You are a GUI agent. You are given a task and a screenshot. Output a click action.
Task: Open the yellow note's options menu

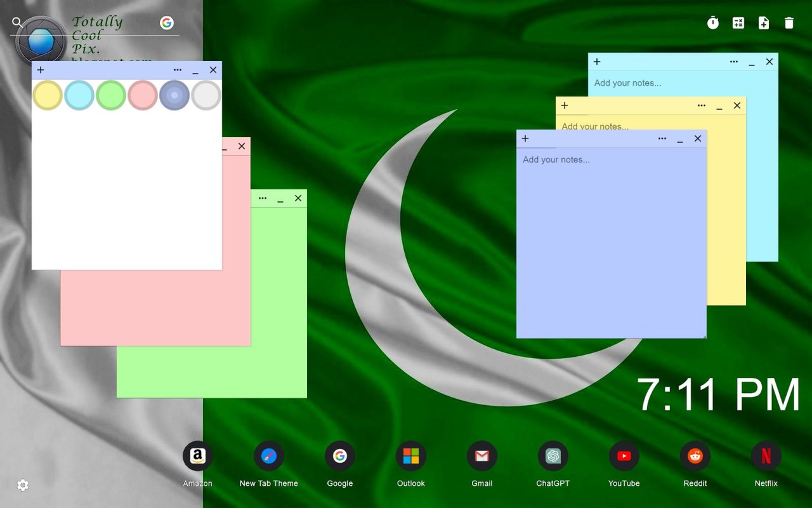702,105
